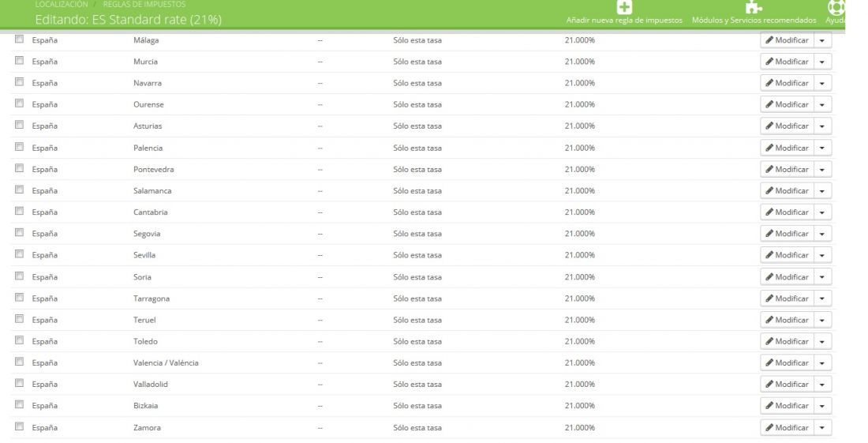Image resolution: width=868 pixels, height=443 pixels.
Task: Click the Asturias state name
Action: point(148,126)
